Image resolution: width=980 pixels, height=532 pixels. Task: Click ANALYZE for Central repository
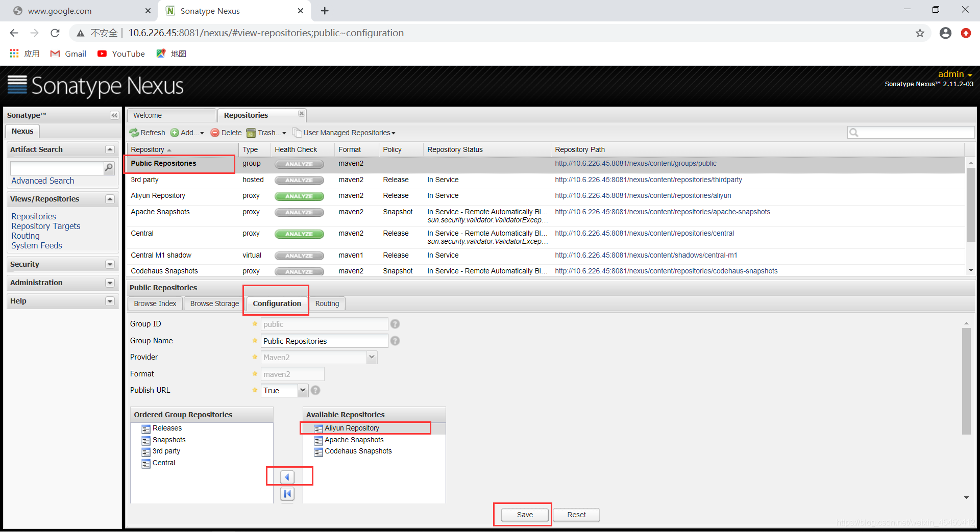(x=299, y=234)
